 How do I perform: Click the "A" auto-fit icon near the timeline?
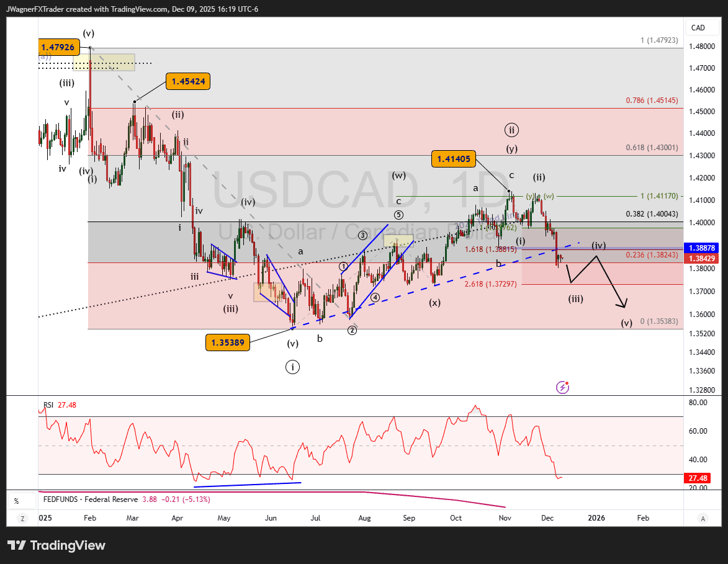tap(702, 518)
